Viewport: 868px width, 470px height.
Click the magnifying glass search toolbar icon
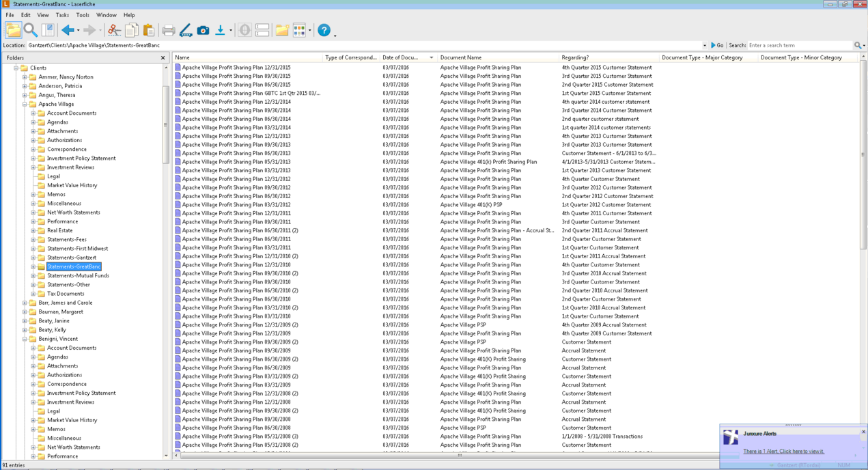tap(31, 30)
